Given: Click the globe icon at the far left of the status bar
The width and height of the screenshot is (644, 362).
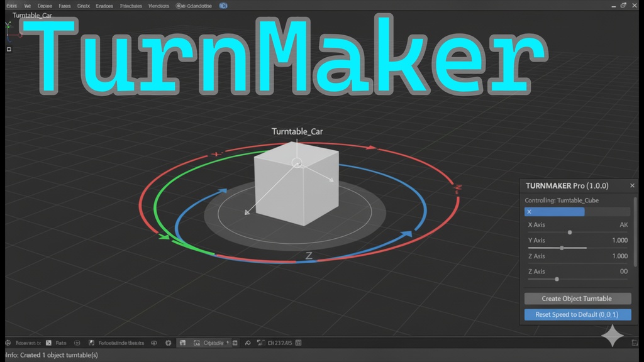Looking at the screenshot, I should click(9, 343).
